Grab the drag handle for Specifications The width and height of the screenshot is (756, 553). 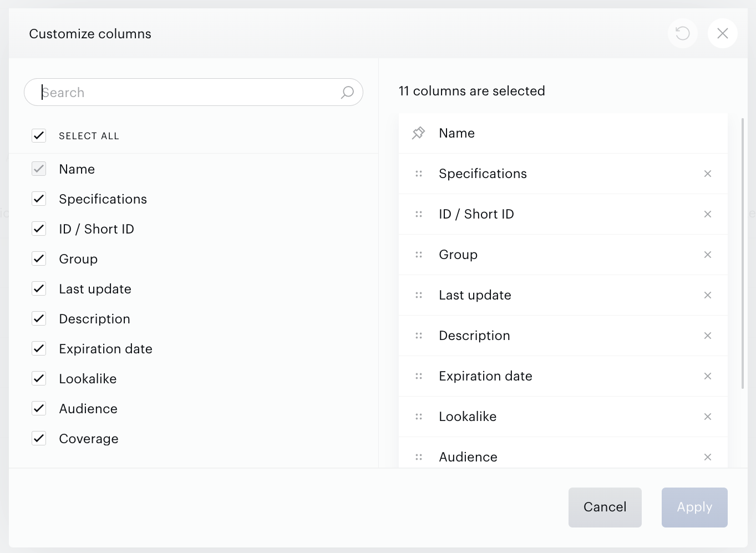pos(419,174)
